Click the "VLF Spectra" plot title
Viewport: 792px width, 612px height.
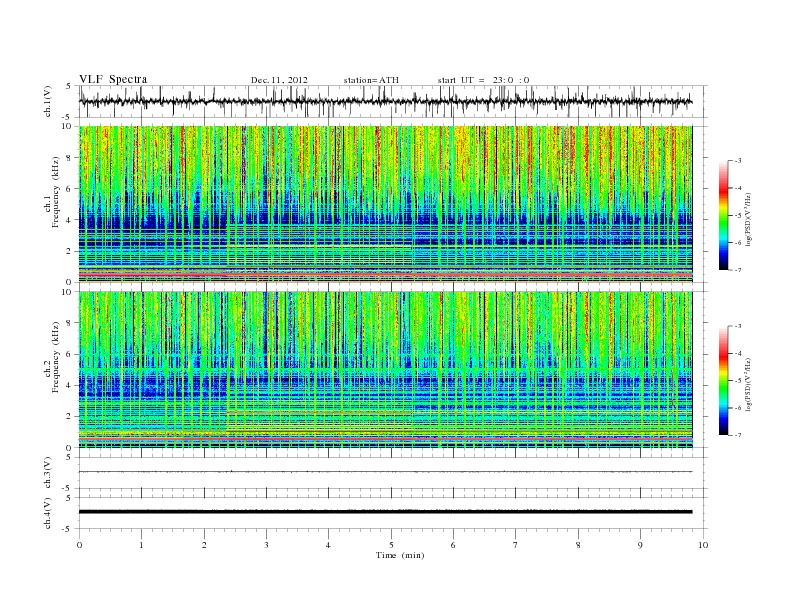point(113,79)
